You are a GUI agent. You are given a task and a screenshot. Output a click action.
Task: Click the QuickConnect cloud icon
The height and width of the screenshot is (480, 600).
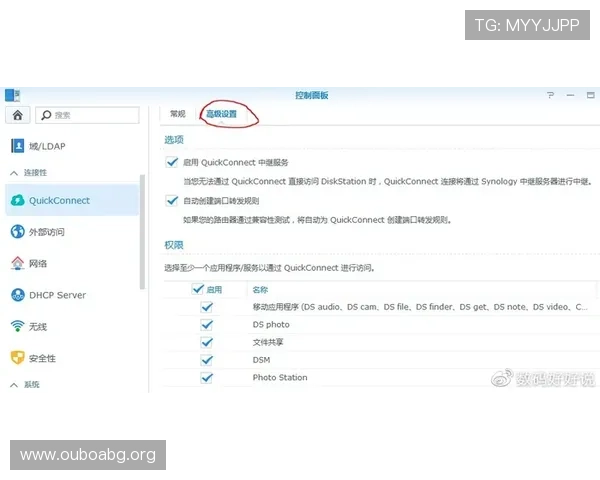coord(18,200)
